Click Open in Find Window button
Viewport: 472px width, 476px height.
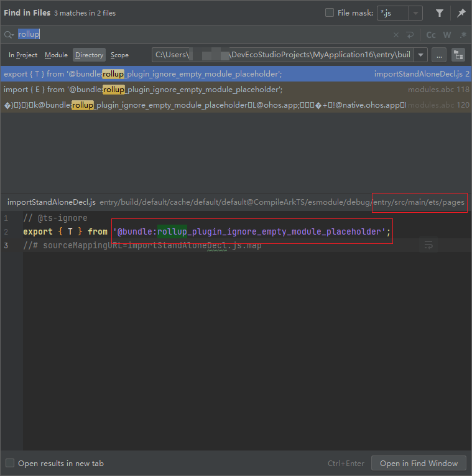[419, 463]
